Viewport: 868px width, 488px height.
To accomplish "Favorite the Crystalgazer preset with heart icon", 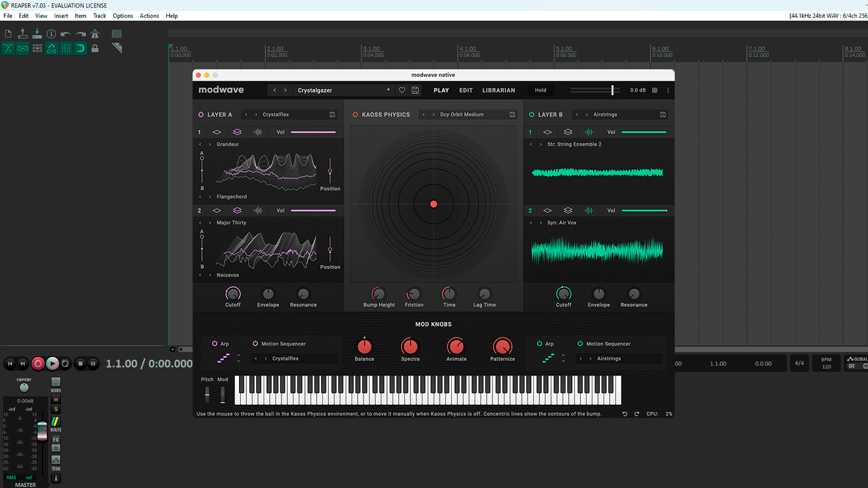I will click(402, 90).
